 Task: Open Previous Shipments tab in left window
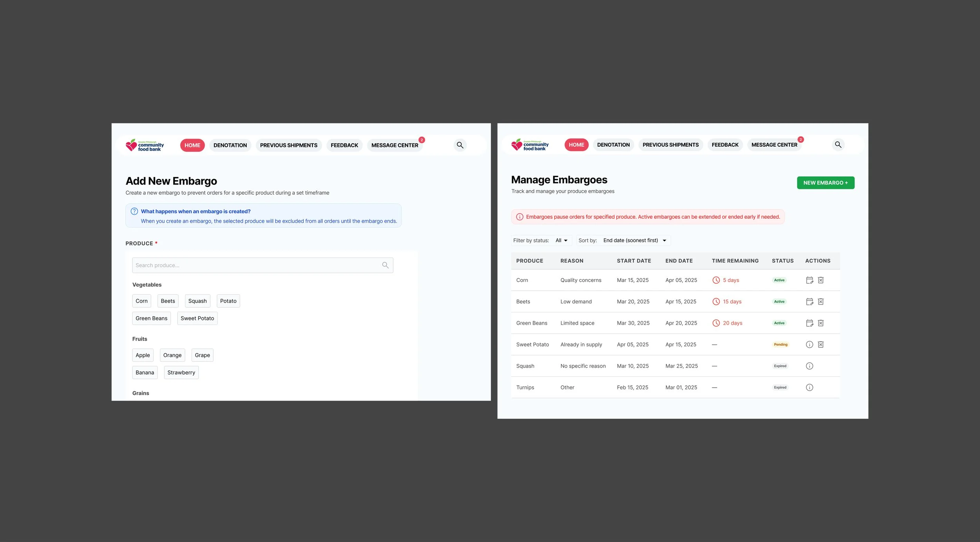tap(289, 145)
